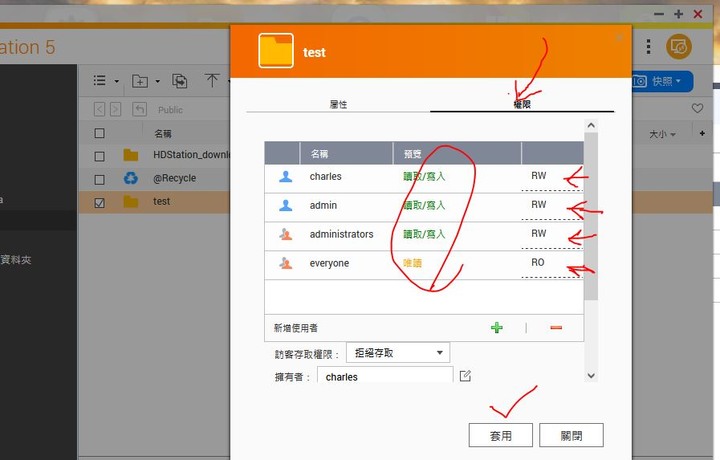Expand the view mode dropdown arrow

coord(117,81)
